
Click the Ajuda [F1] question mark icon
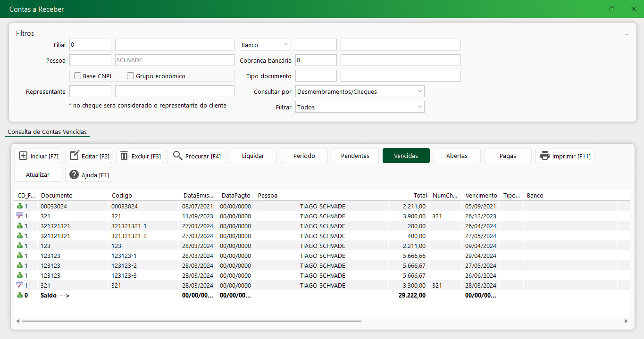tap(74, 175)
